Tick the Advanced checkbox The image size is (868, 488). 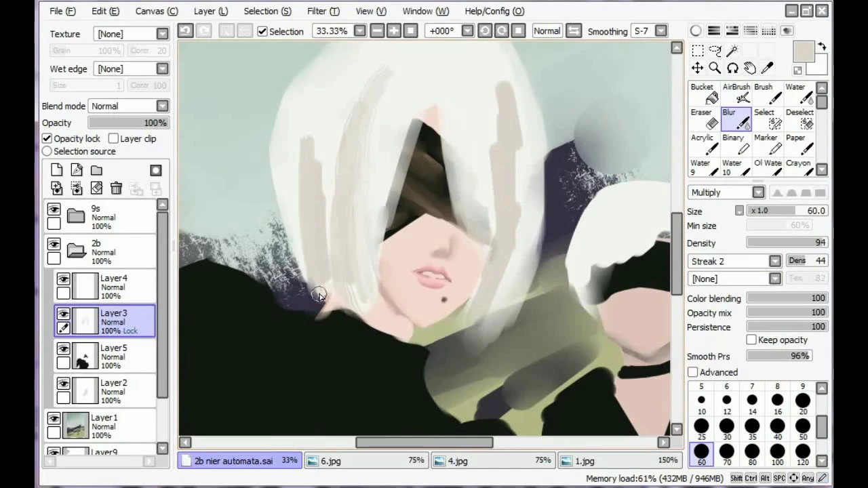coord(692,372)
